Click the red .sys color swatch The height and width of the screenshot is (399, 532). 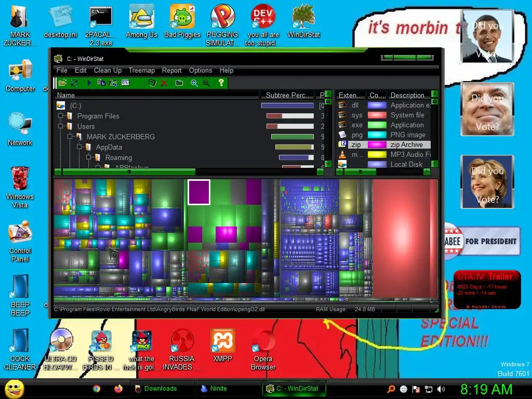(x=377, y=115)
